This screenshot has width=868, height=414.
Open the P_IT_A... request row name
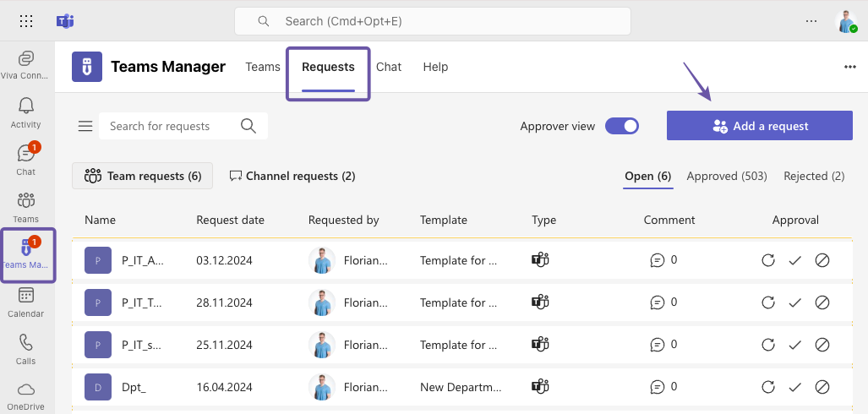[x=143, y=260]
